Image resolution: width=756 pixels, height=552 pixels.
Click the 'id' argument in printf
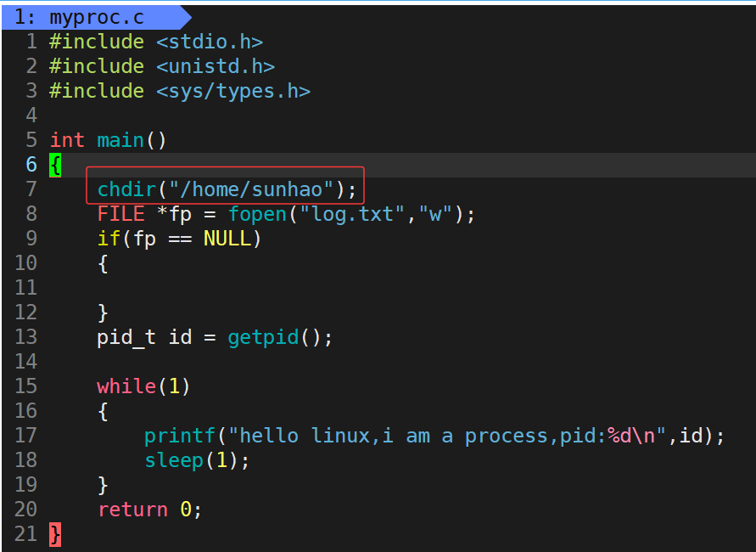point(691,436)
